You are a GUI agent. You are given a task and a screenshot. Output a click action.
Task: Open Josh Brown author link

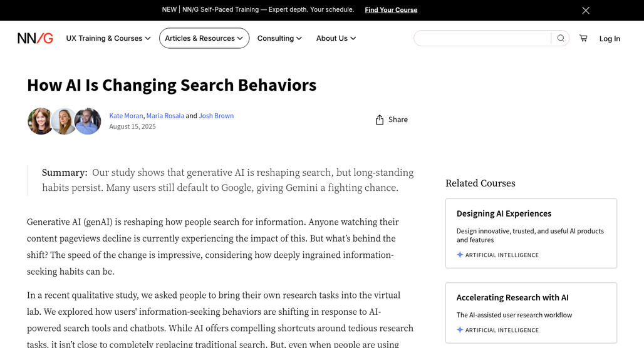point(216,116)
